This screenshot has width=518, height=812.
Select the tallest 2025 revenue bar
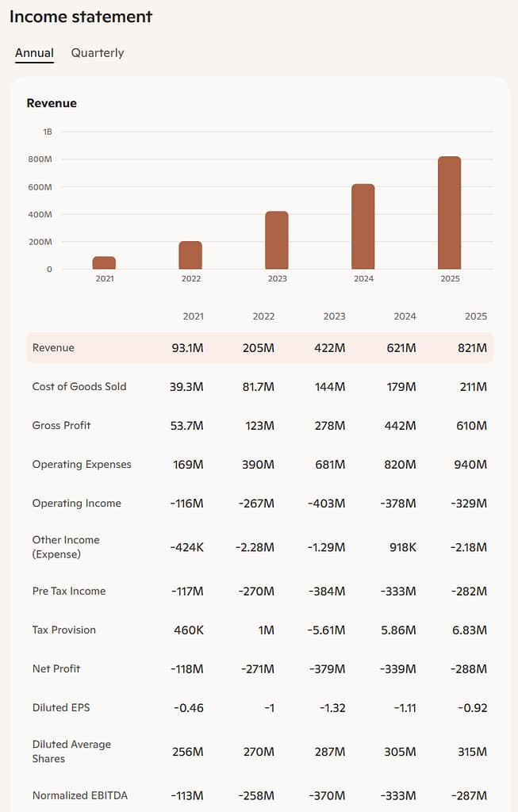[x=449, y=213]
